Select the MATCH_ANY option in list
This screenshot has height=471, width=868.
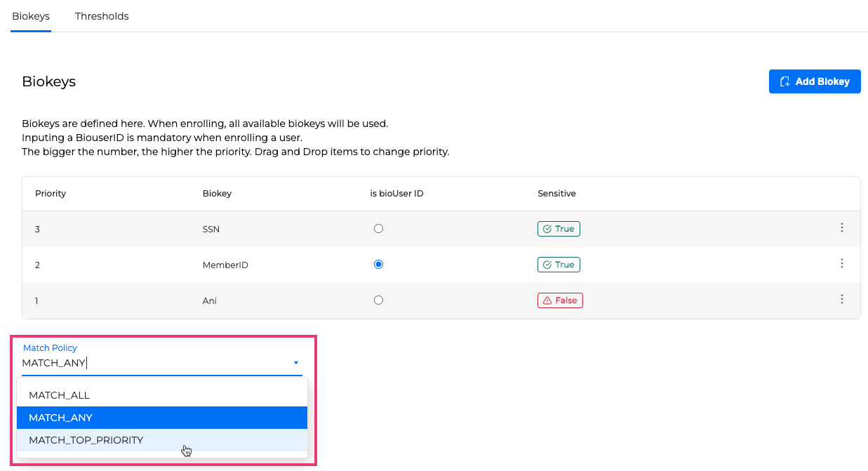61,418
